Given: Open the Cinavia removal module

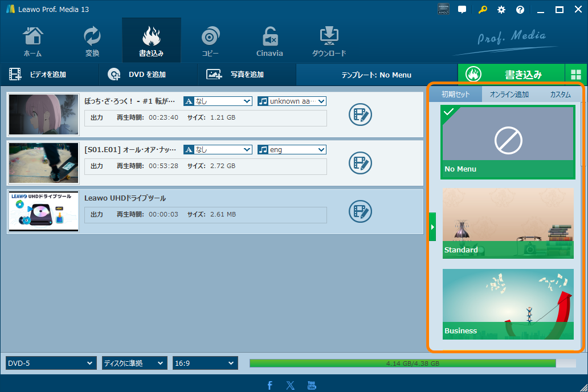Looking at the screenshot, I should 269,42.
